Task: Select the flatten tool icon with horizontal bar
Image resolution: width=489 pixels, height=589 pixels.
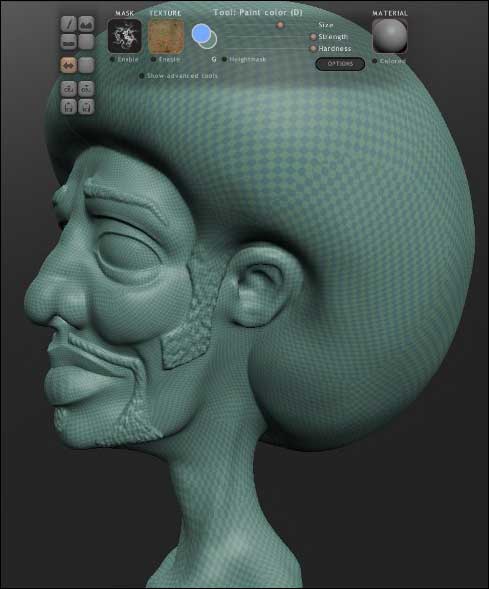Action: [68, 42]
